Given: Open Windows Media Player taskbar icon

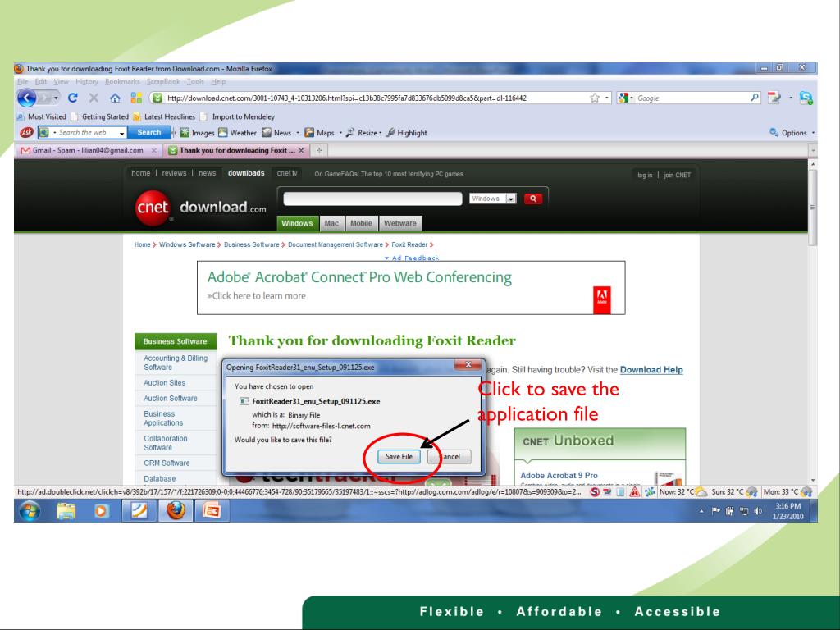Looking at the screenshot, I should coord(101,511).
